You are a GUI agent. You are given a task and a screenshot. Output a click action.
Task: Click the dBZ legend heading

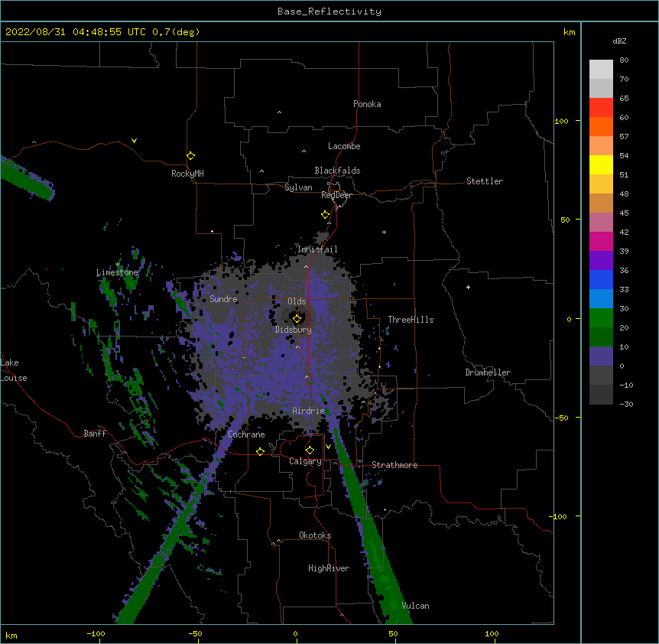coord(619,41)
